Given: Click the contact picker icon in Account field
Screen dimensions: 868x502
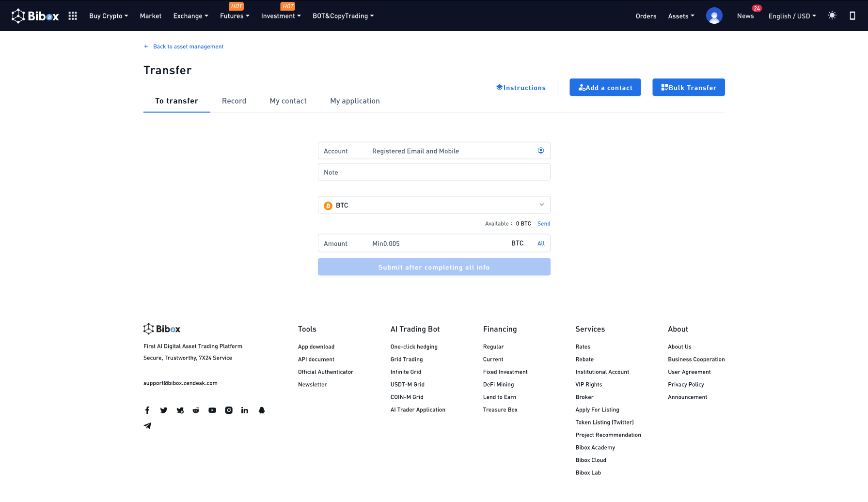Looking at the screenshot, I should pyautogui.click(x=540, y=151).
